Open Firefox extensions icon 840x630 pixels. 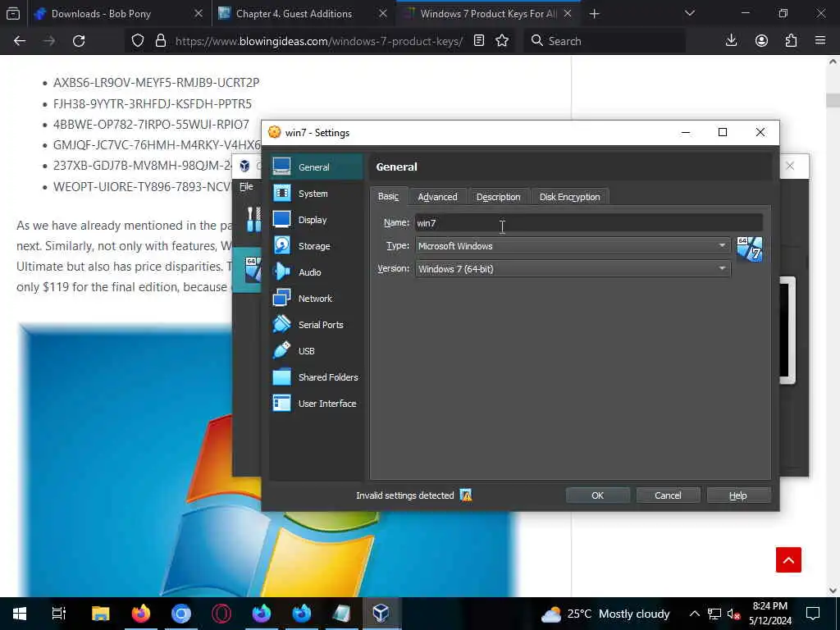(x=791, y=41)
